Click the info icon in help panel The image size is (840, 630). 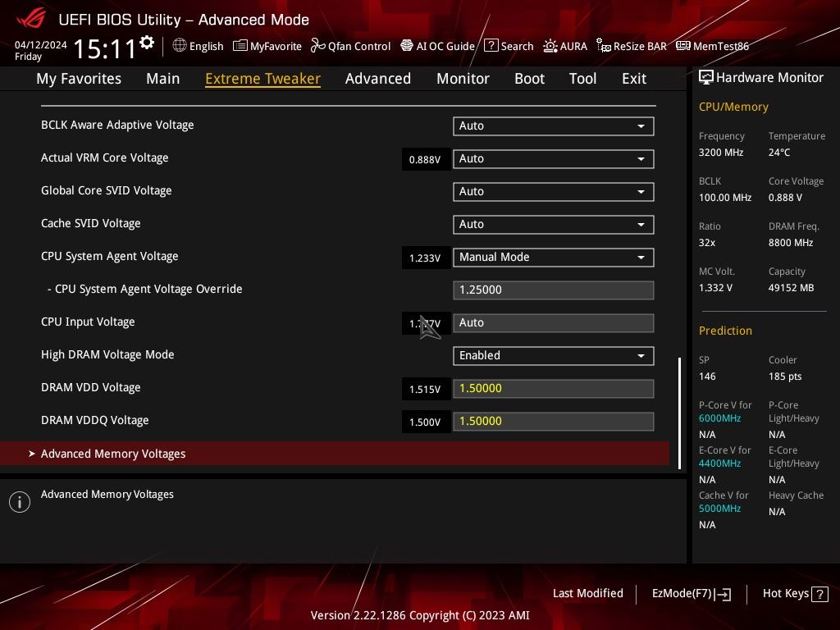click(20, 502)
